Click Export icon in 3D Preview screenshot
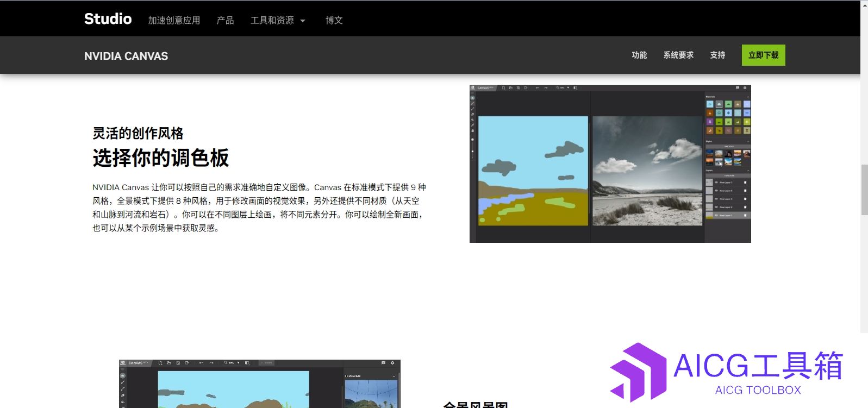 187,363
